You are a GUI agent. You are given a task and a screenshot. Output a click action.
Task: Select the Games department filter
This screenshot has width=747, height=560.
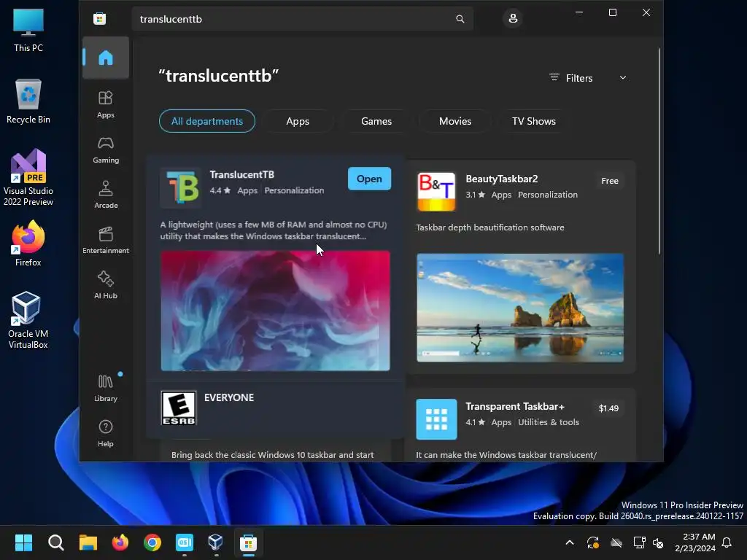click(376, 122)
